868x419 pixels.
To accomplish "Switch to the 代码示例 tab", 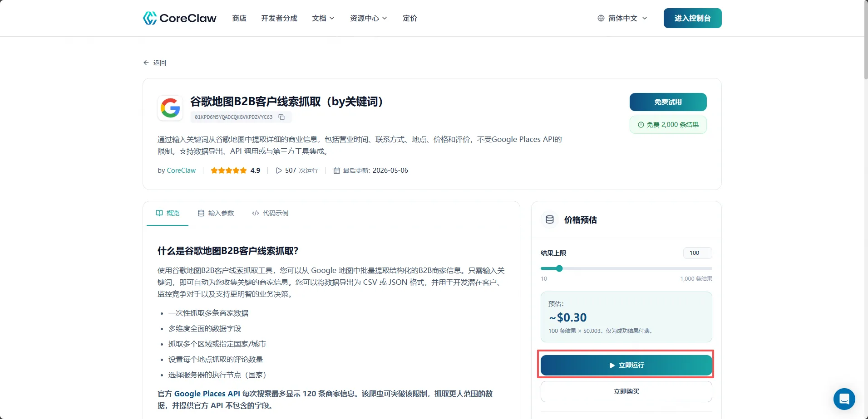I will 270,213.
